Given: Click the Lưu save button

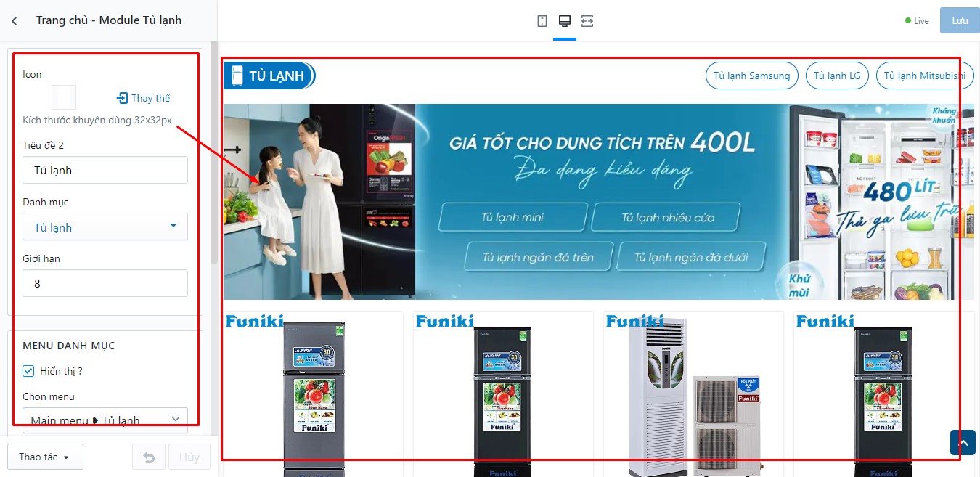Looking at the screenshot, I should [x=960, y=21].
